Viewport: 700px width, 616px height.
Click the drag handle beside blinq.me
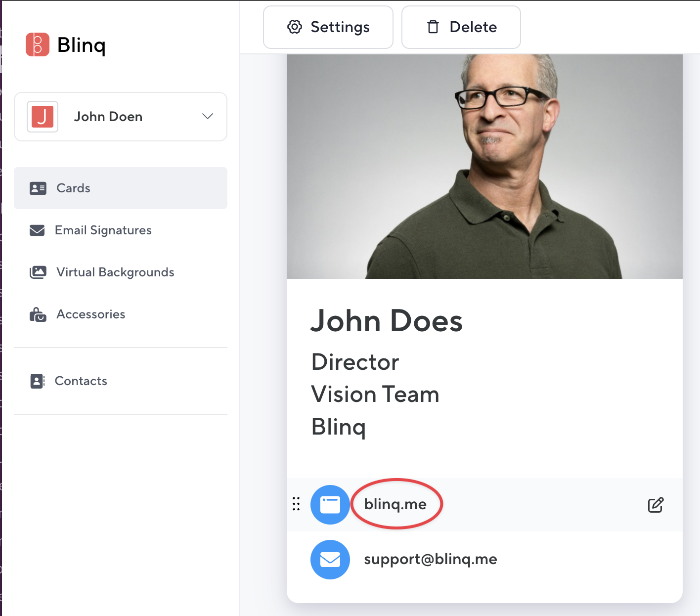(x=296, y=504)
